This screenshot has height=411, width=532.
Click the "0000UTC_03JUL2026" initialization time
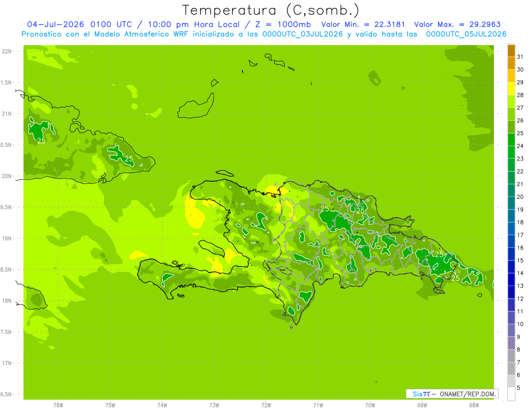tap(303, 34)
